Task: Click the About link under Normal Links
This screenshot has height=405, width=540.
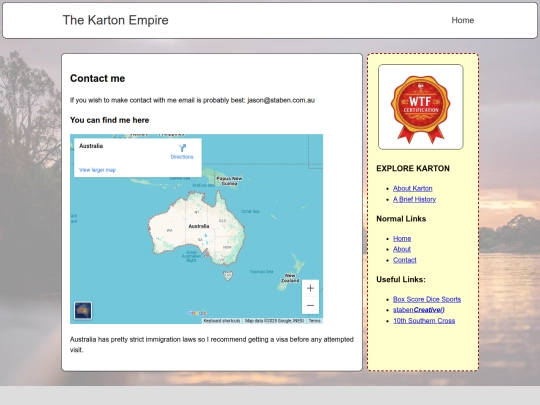Action: coord(402,249)
